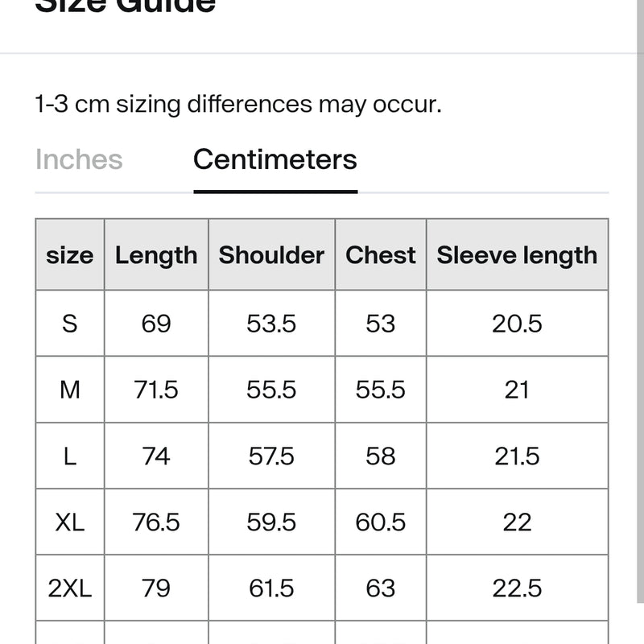Image resolution: width=644 pixels, height=644 pixels.
Task: Click the size column header
Action: 69,255
